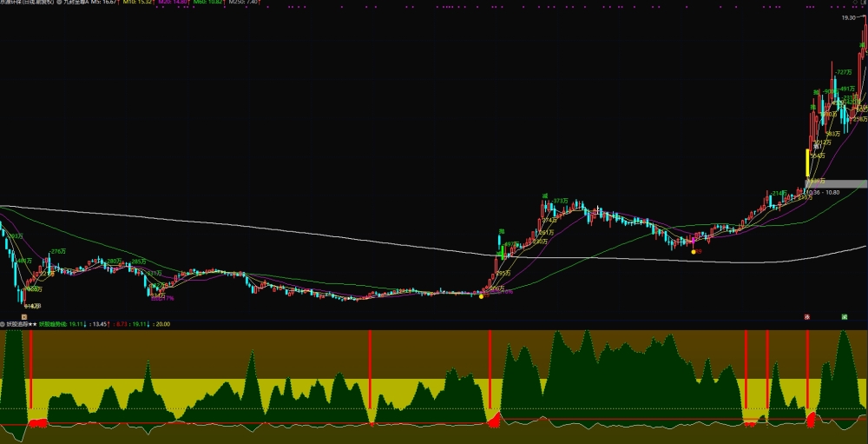
Task: Click the tall yellow highlighted candle
Action: (x=807, y=162)
